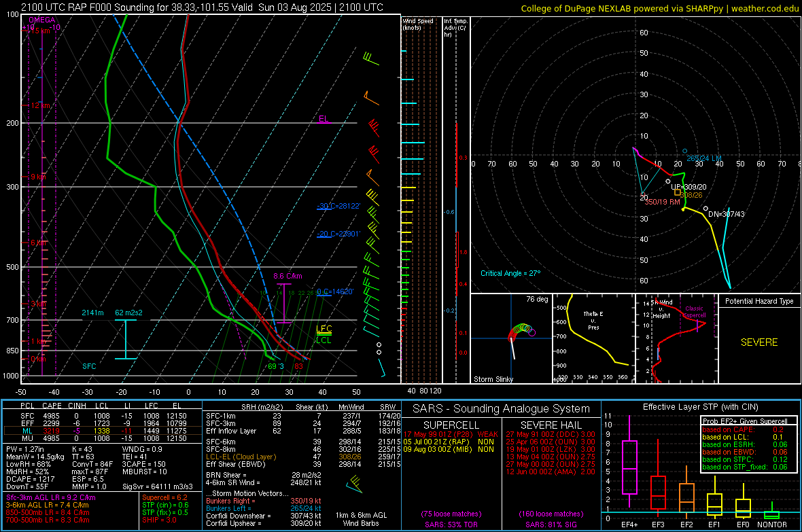
Task: Click the SHIP = 3.0 value
Action: (x=159, y=520)
